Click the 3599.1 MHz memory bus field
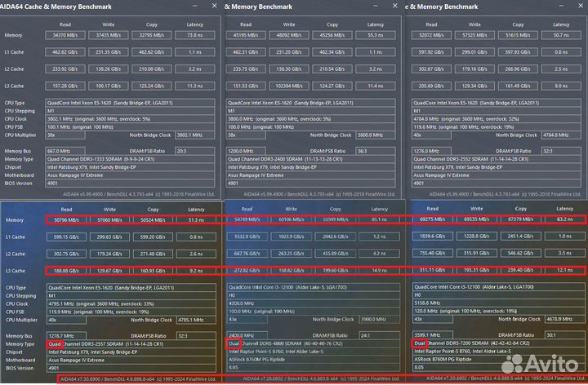 click(432, 335)
